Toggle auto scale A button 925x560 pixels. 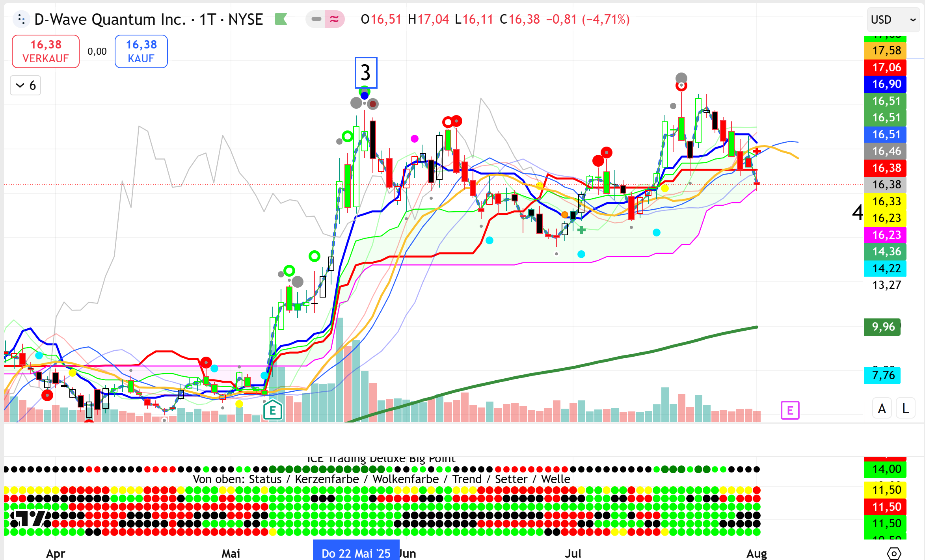point(882,409)
